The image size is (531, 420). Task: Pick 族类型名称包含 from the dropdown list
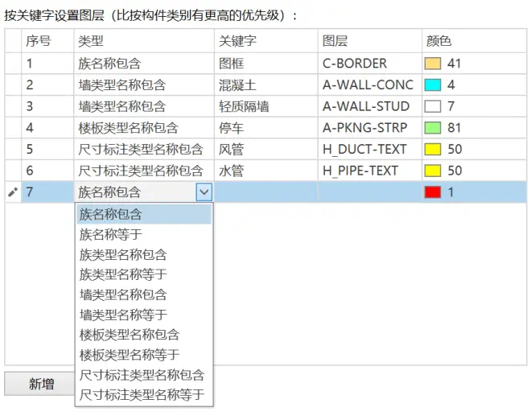pos(144,255)
